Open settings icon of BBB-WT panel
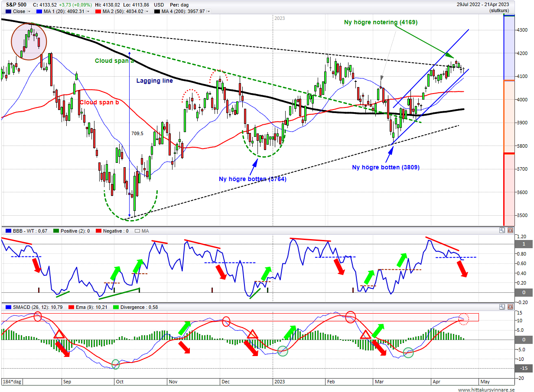The width and height of the screenshot is (534, 392). [x=502, y=230]
